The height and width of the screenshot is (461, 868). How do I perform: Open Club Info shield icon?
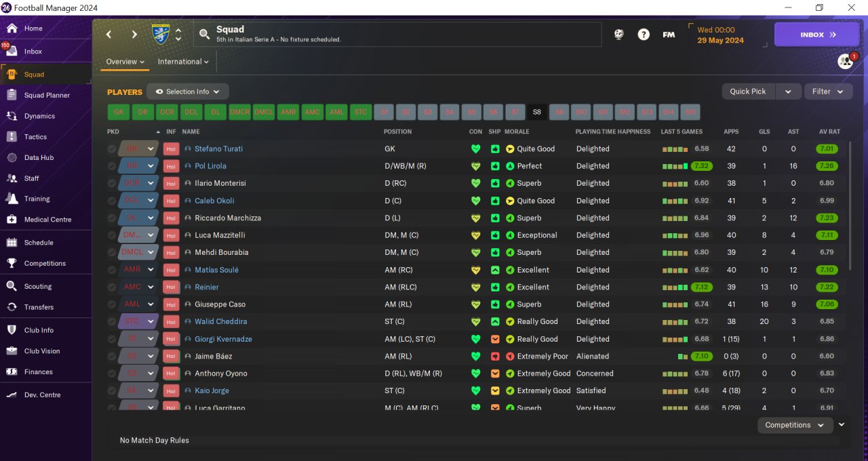pos(12,330)
